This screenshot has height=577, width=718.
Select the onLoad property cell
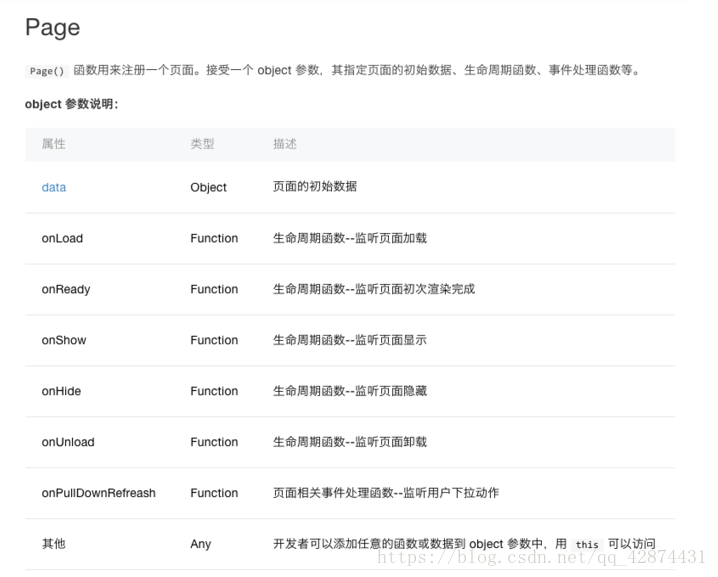[x=62, y=238]
